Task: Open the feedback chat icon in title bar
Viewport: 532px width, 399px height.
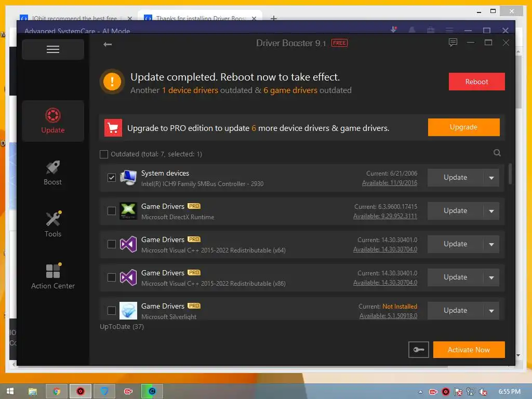Action: 453,43
